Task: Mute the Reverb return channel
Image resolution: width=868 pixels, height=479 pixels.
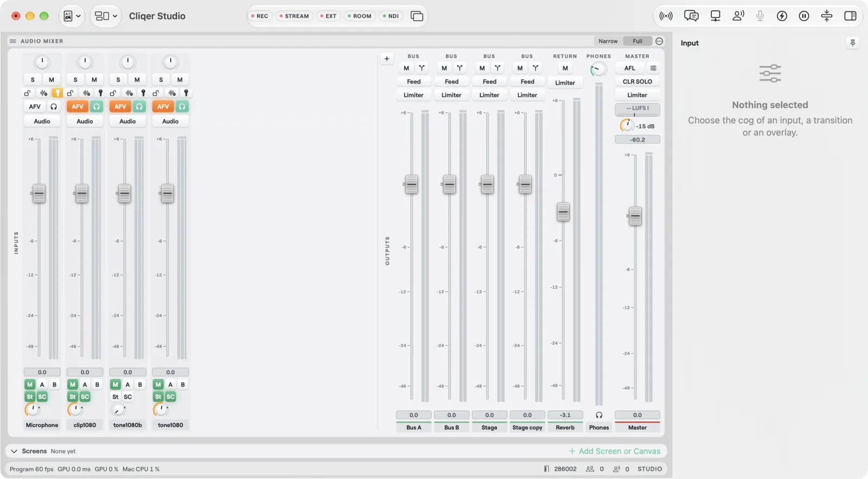Action: point(565,68)
